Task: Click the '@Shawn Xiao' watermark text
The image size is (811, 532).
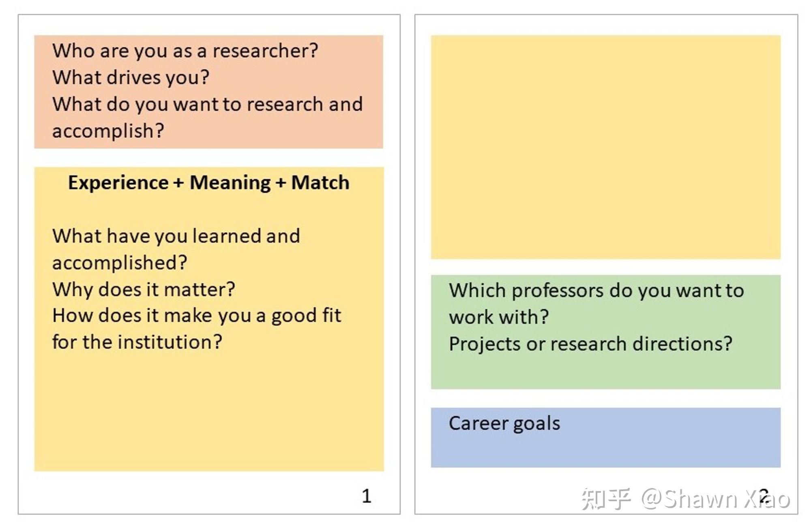Action: (x=715, y=499)
